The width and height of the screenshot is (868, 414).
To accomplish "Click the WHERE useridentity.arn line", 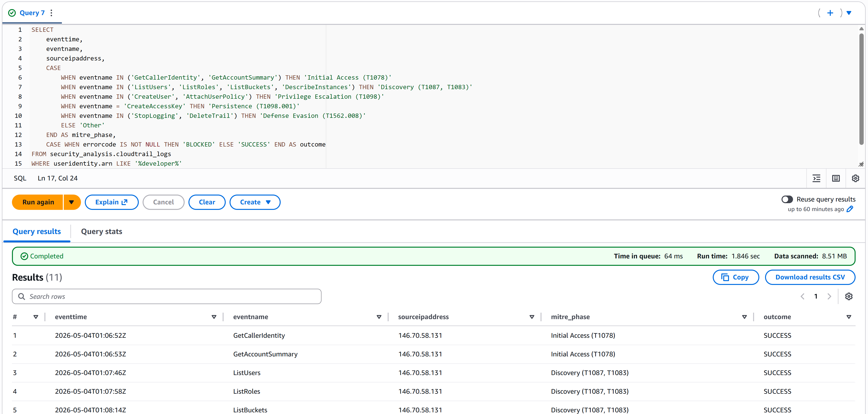I will click(107, 163).
